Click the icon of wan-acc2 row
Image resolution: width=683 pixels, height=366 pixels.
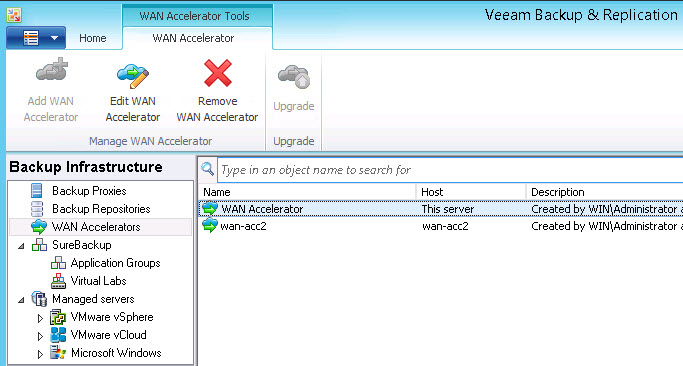coord(210,226)
